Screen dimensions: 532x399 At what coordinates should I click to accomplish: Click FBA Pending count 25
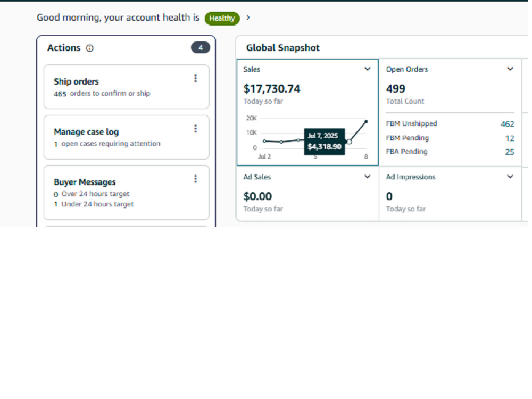coord(510,152)
